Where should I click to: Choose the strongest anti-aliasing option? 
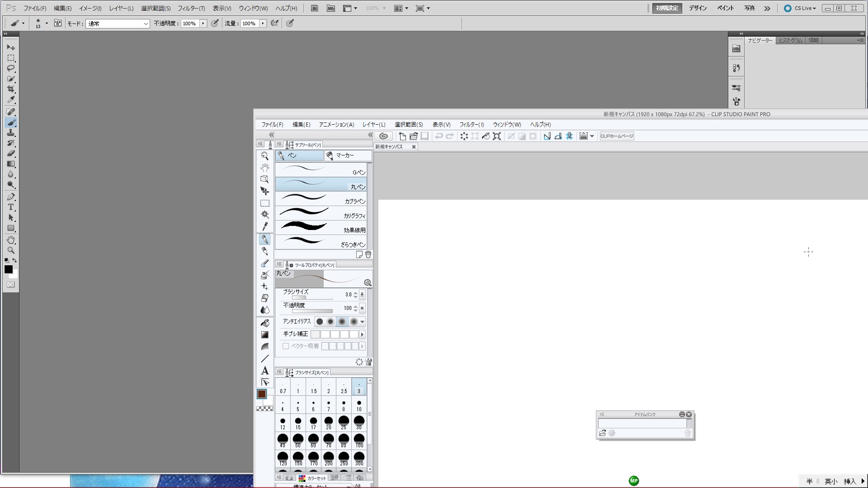coord(354,322)
